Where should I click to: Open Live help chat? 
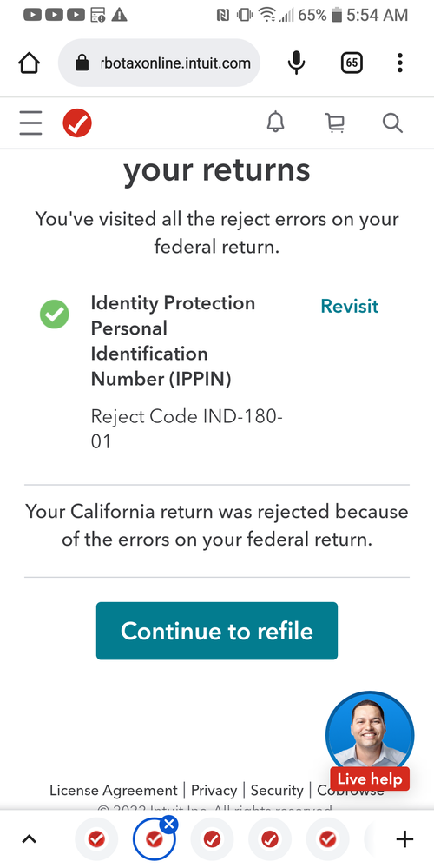click(x=370, y=740)
